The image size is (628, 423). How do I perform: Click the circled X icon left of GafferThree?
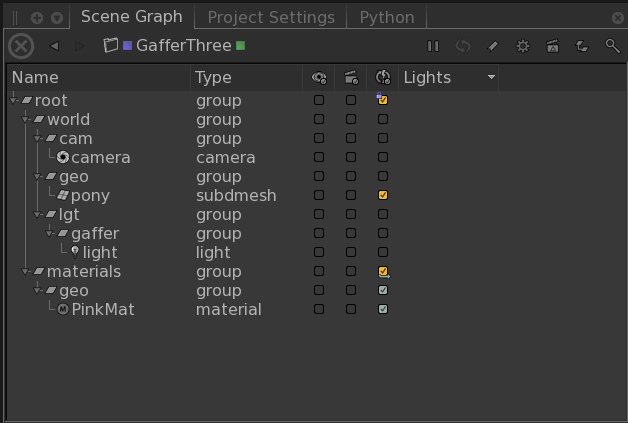pos(21,46)
